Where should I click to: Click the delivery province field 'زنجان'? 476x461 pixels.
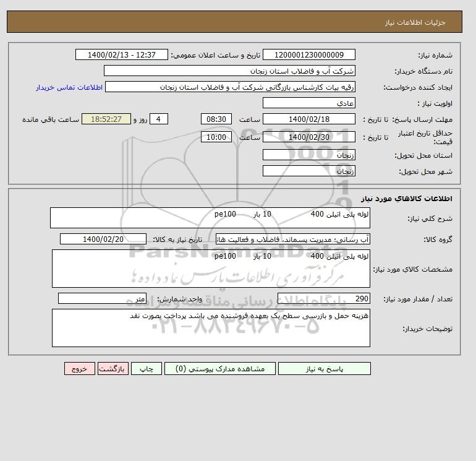(x=308, y=155)
